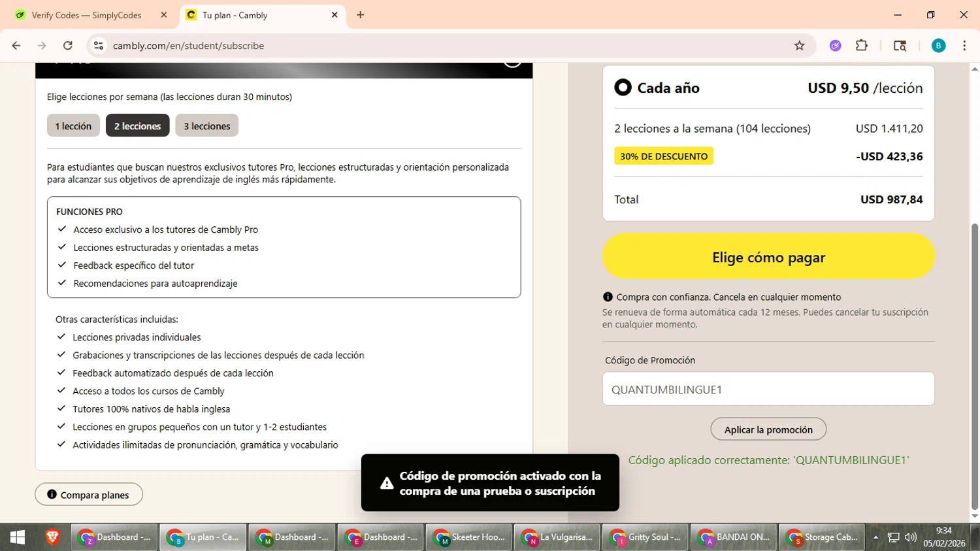
Task: Click Feedback específico del tutor text
Action: (x=133, y=265)
